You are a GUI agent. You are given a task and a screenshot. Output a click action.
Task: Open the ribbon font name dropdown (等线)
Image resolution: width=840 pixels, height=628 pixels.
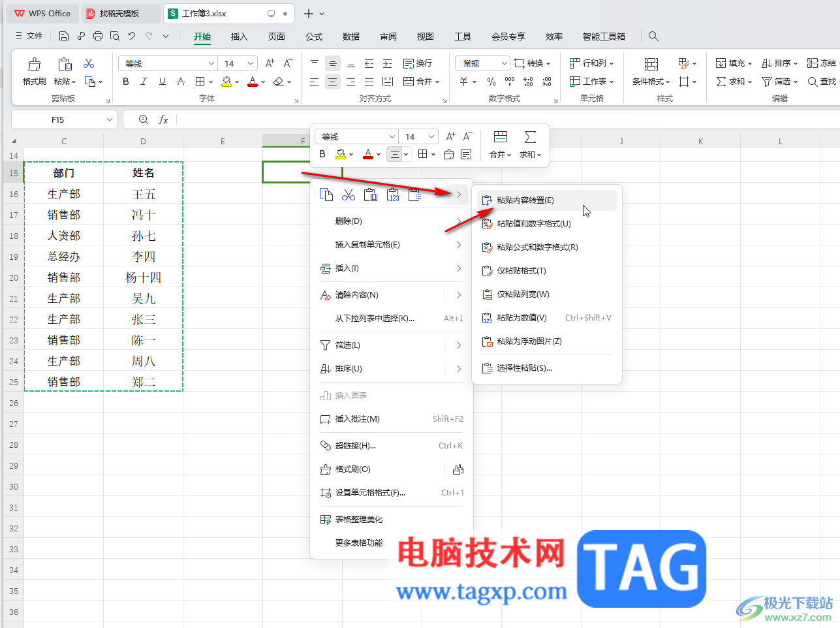211,63
